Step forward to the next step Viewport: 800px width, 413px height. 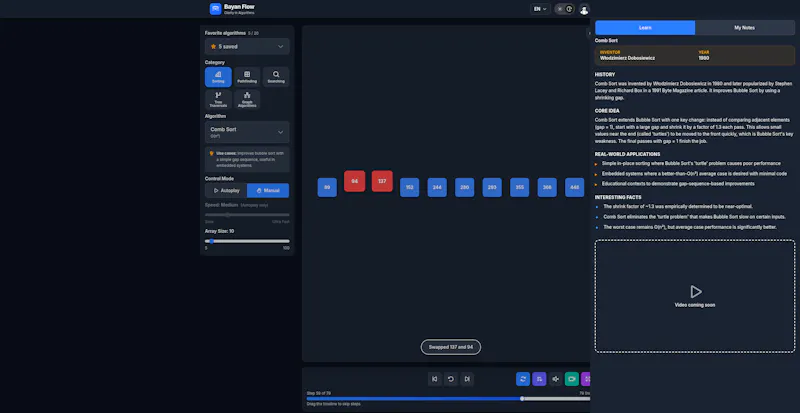(467, 379)
